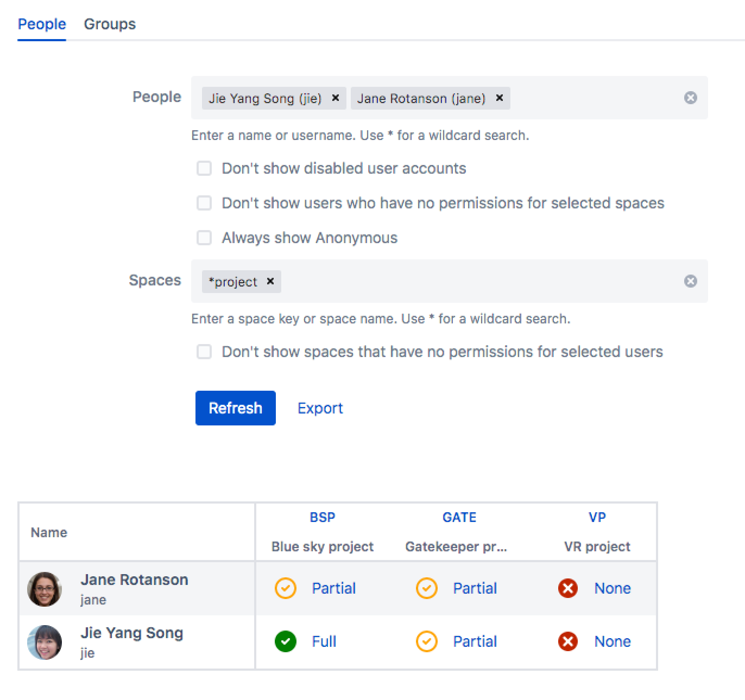
Task: Remove Jie Yang Song from People field
Action: 335,98
